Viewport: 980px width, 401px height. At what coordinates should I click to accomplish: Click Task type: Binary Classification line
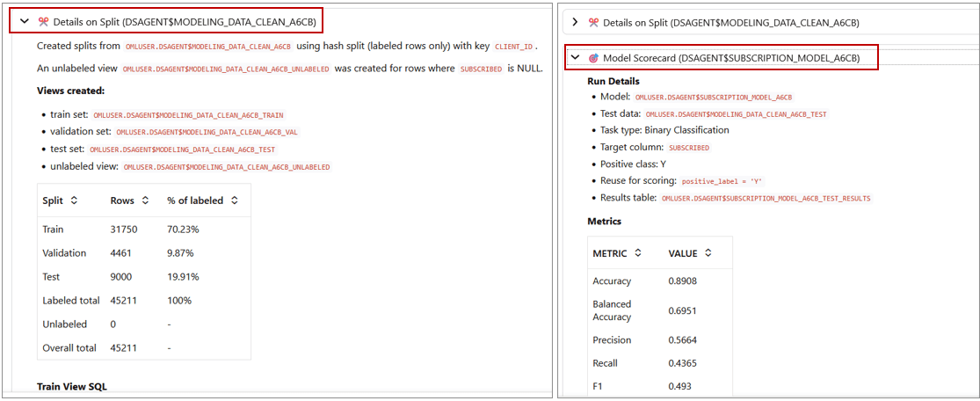click(664, 130)
